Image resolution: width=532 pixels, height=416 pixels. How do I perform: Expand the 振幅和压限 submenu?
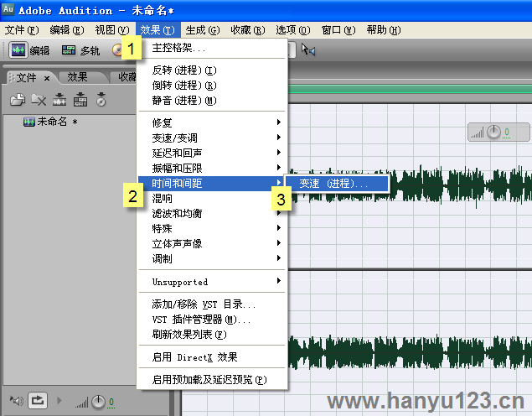tap(213, 168)
